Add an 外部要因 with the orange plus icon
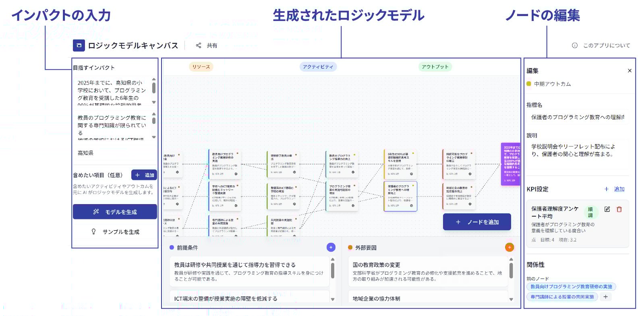Viewport: 644px width, 316px height. (509, 248)
